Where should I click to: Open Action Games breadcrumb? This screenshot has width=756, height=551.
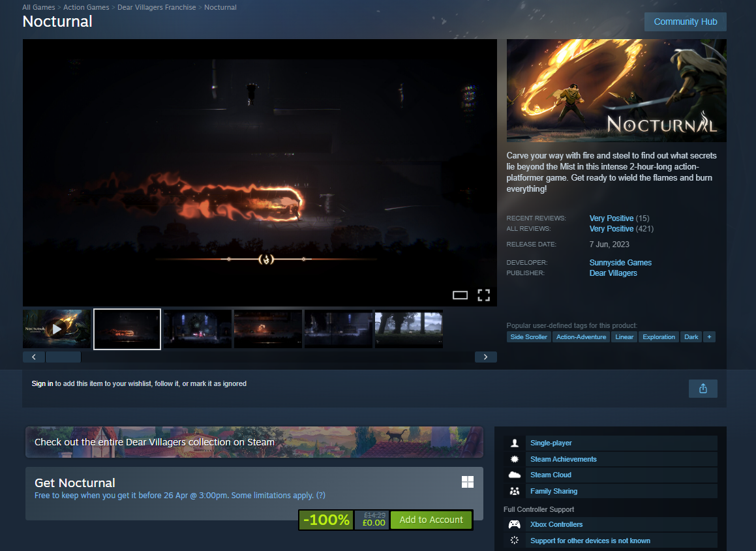coord(86,7)
